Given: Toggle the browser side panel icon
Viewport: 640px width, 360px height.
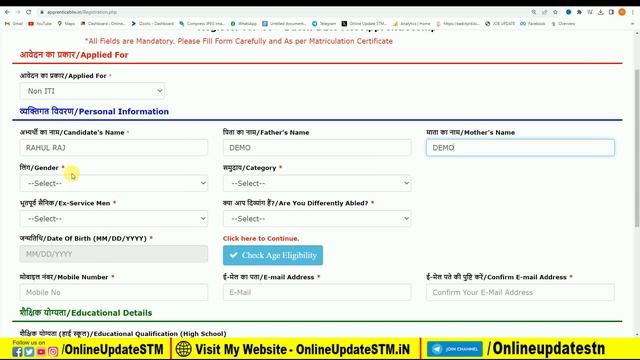Looking at the screenshot, I should pyautogui.click(x=611, y=12).
